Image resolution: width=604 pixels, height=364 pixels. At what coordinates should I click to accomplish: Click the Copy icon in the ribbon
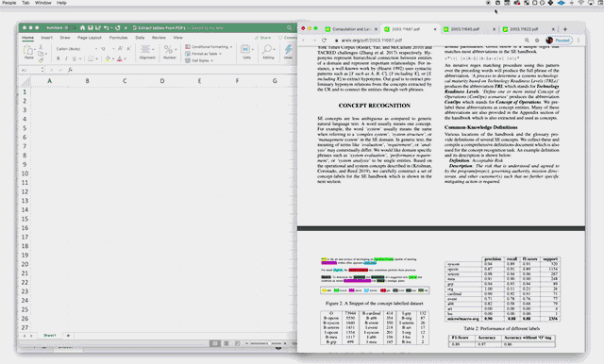pyautogui.click(x=41, y=54)
